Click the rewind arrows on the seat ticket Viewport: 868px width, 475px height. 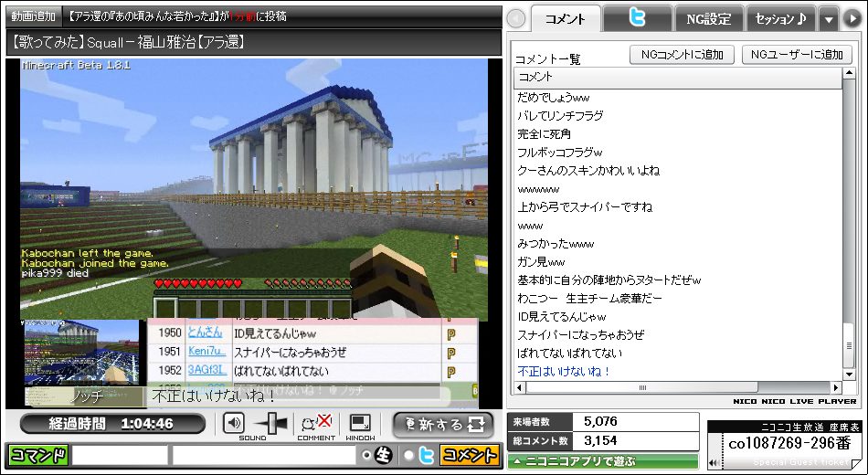tap(715, 463)
